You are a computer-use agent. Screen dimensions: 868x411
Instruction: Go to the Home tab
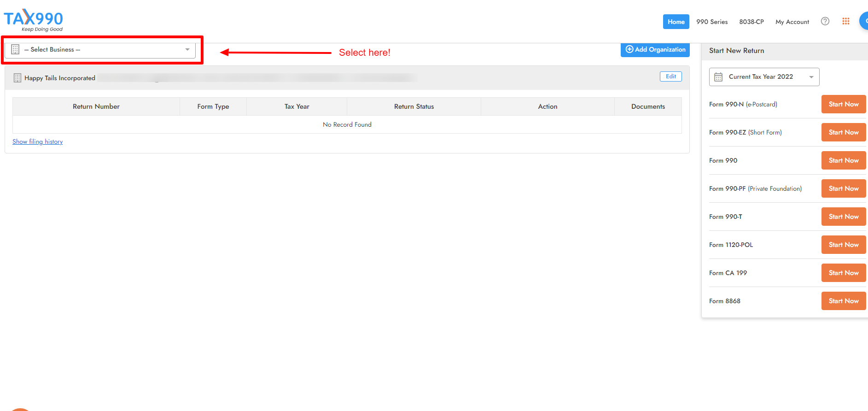coord(676,22)
